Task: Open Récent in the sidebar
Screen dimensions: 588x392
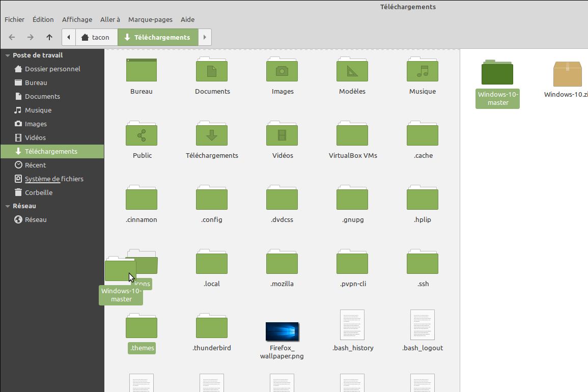Action: click(35, 165)
